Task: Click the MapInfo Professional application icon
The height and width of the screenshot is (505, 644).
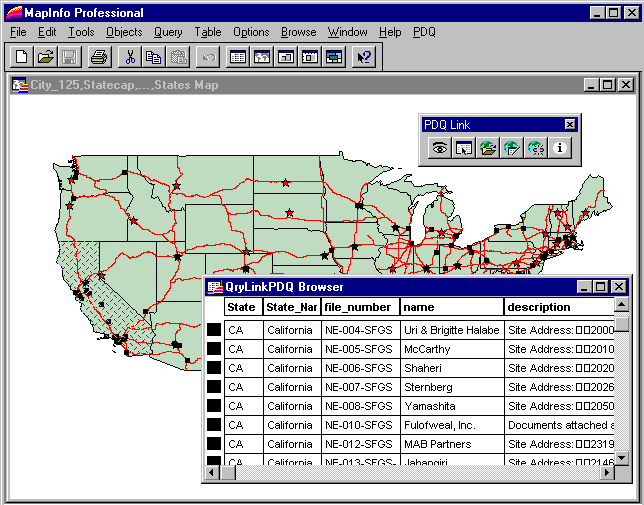Action: 14,12
